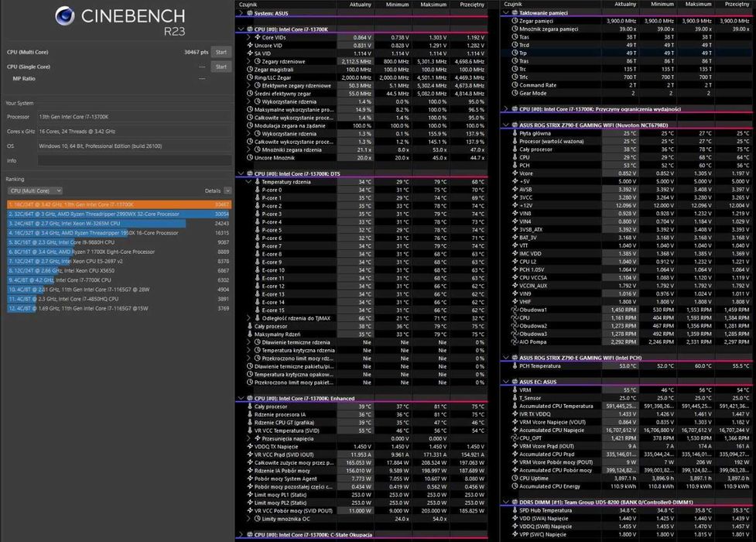Click the bolt icon for Limit mocy PL1 (Static)
This screenshot has width=756, height=542.
coord(250,495)
